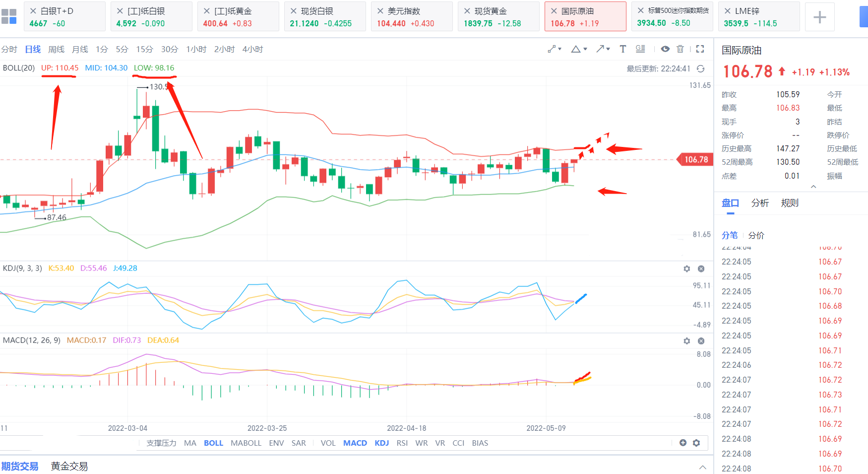The width and height of the screenshot is (868, 474).
Task: Close the 美元指数 tab
Action: coord(380,10)
